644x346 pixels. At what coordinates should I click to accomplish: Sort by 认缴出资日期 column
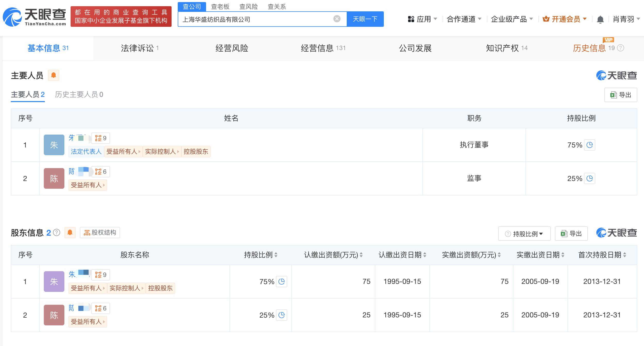click(425, 255)
